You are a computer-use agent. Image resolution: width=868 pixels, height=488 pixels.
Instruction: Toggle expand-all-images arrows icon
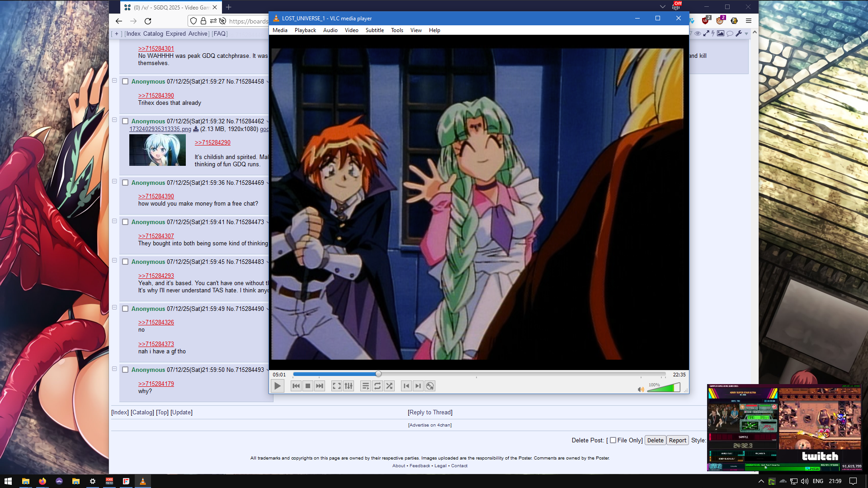pyautogui.click(x=706, y=33)
